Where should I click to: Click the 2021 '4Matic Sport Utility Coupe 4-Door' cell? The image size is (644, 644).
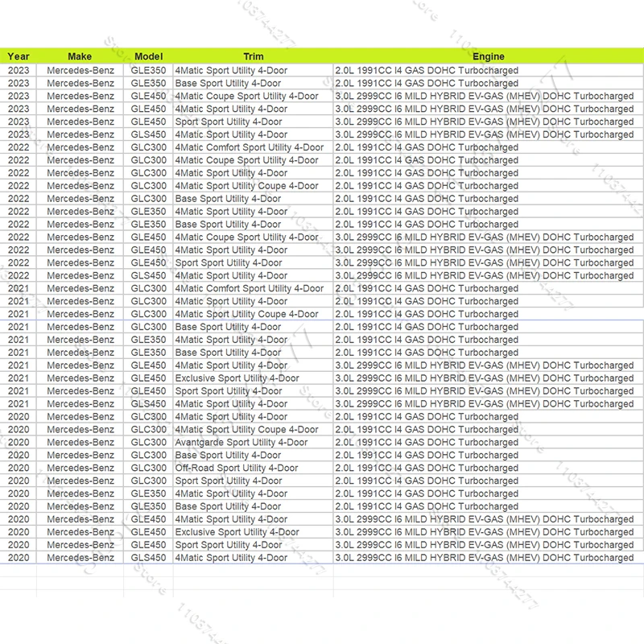pyautogui.click(x=253, y=314)
